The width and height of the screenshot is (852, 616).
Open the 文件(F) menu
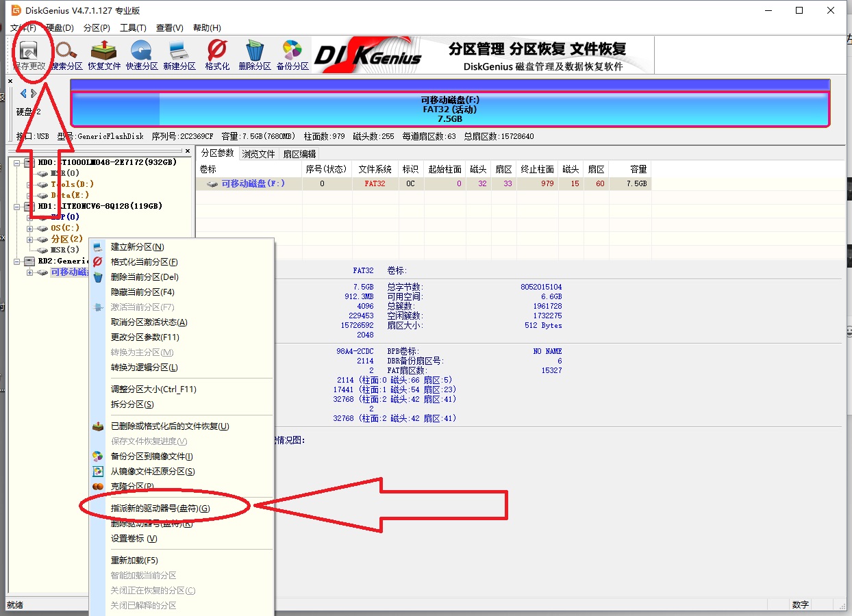[23, 28]
